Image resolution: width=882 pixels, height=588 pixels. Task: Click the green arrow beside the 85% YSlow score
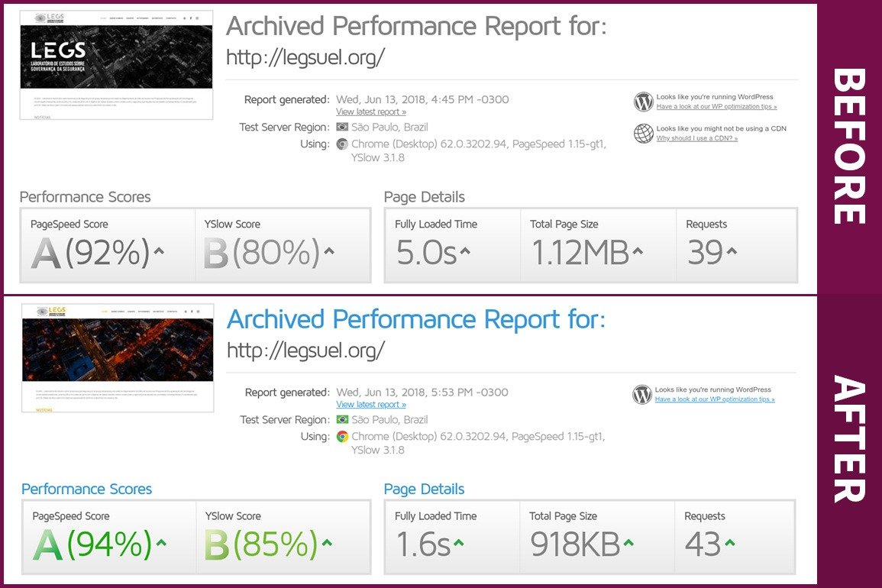(327, 544)
